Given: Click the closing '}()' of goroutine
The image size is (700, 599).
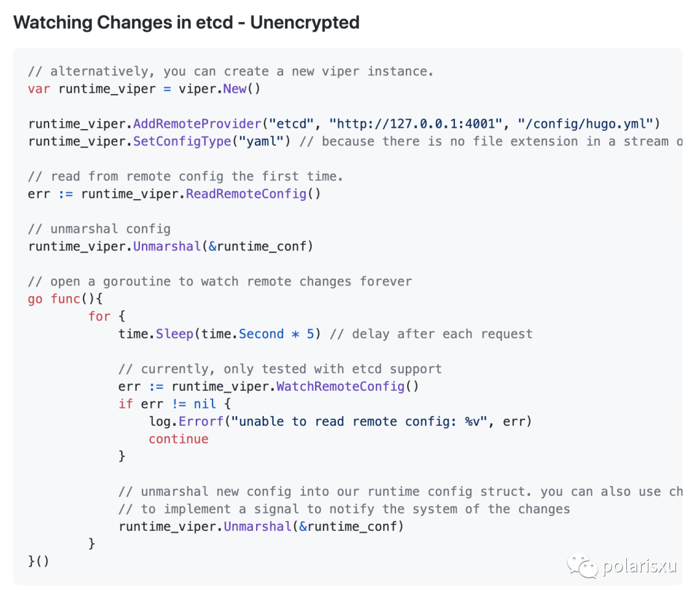Looking at the screenshot, I should (x=38, y=561).
